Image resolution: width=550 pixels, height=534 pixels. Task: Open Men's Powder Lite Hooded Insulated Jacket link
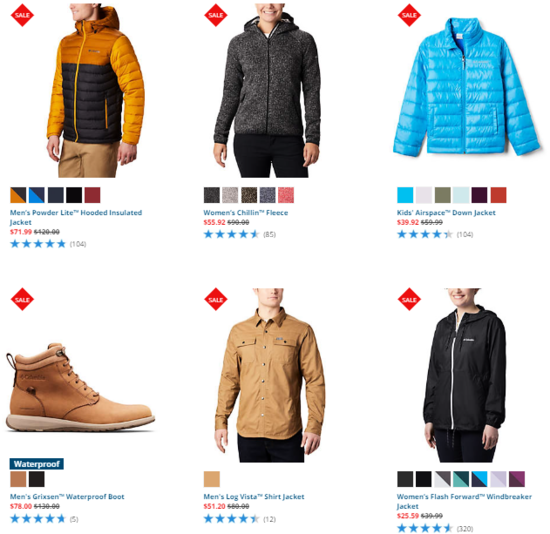coord(76,217)
